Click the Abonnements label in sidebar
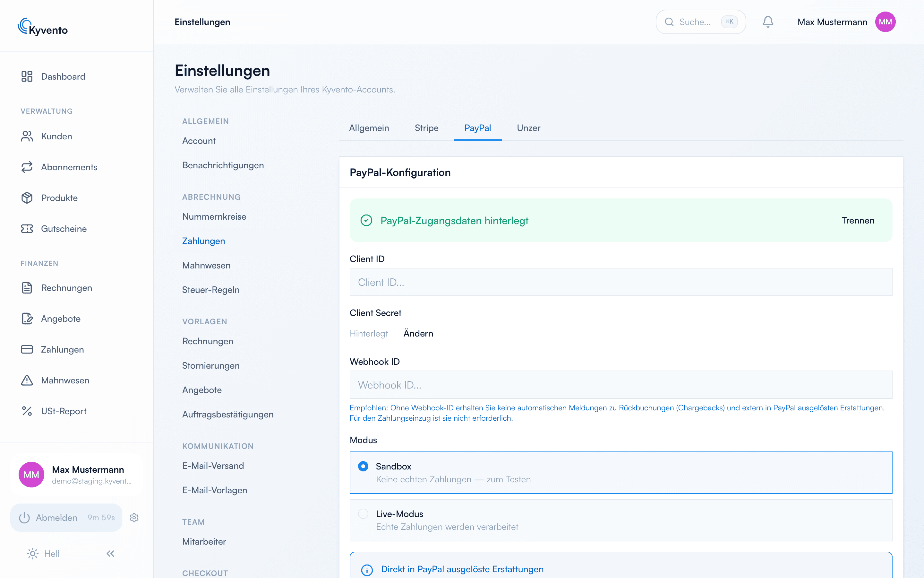 (x=69, y=167)
